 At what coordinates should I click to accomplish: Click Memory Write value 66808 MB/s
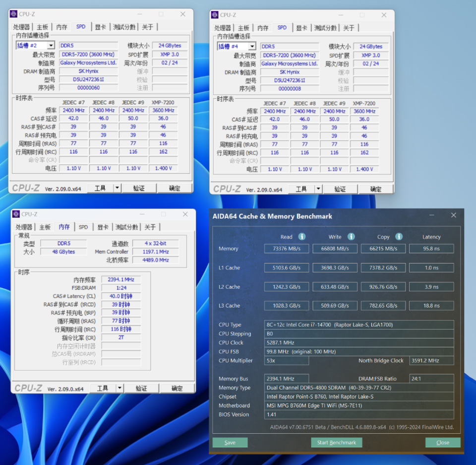pos(335,248)
